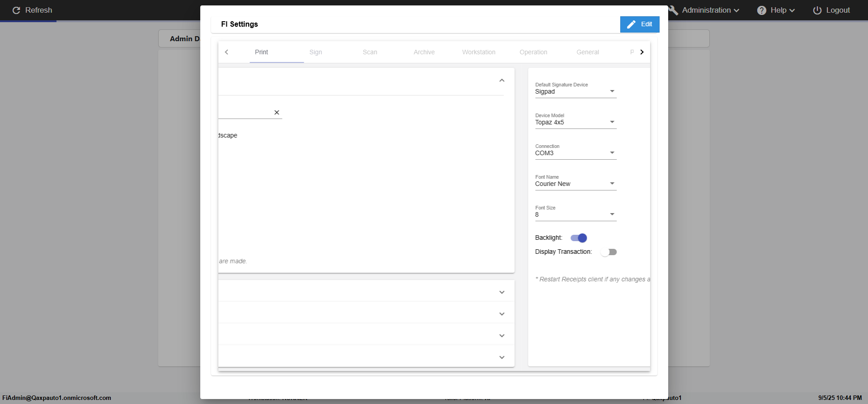Click the Logout power icon
The height and width of the screenshot is (404, 868).
(x=817, y=10)
